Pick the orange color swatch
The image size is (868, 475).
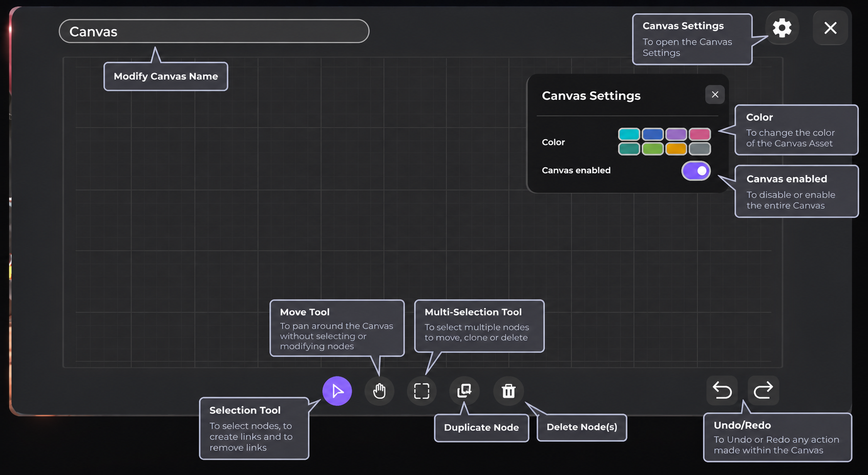click(676, 149)
